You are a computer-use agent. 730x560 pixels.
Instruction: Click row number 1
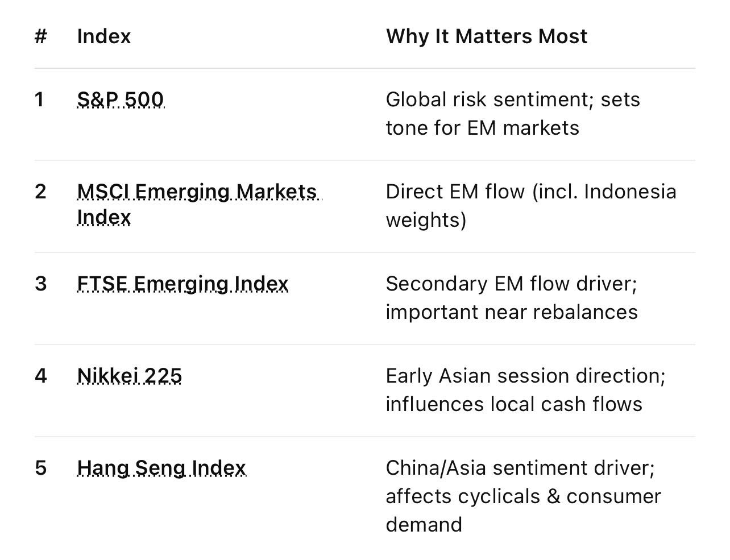point(39,99)
